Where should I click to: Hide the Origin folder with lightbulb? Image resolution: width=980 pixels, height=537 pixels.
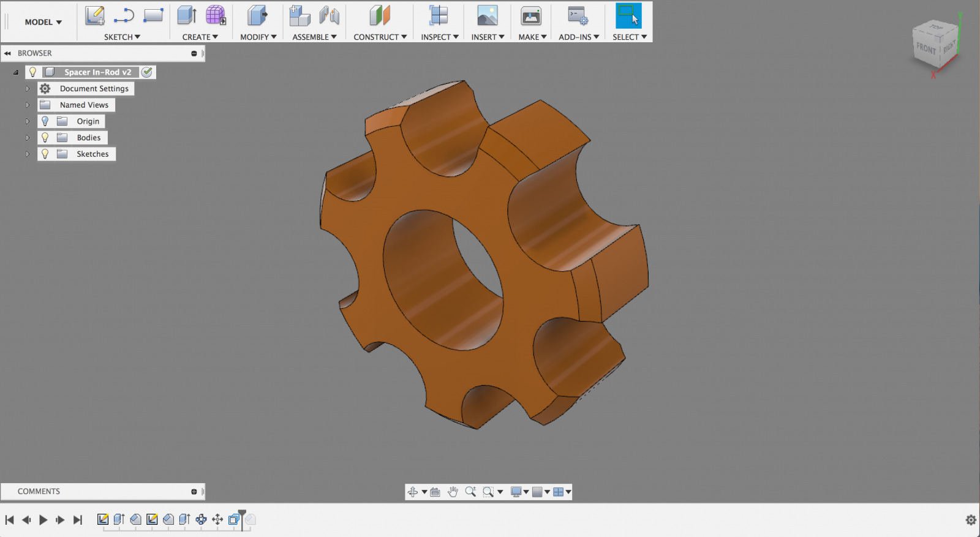(x=45, y=121)
